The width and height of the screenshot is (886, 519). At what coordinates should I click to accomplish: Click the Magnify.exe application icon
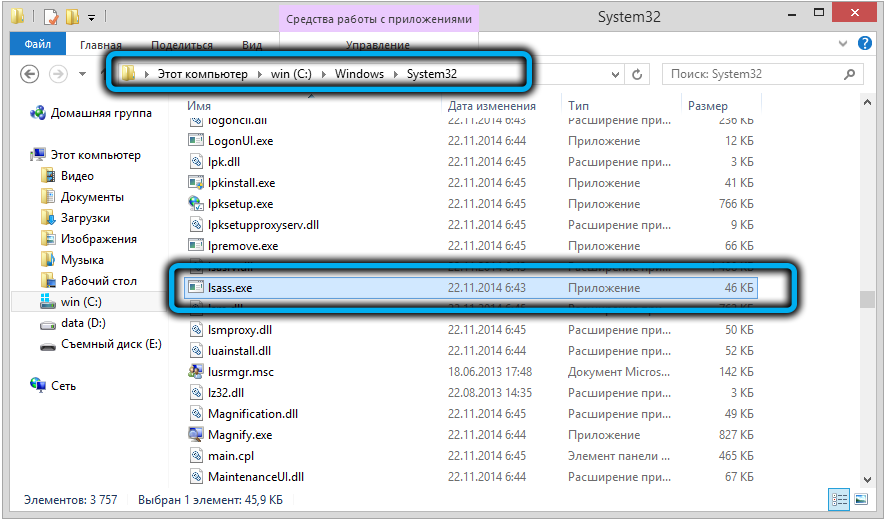(x=196, y=435)
